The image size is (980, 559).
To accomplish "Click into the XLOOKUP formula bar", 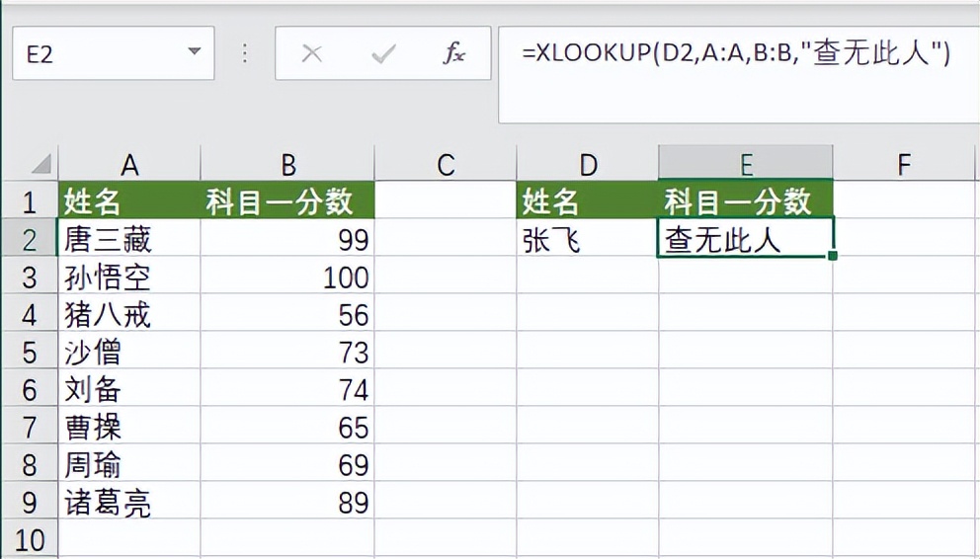I will pos(739,75).
